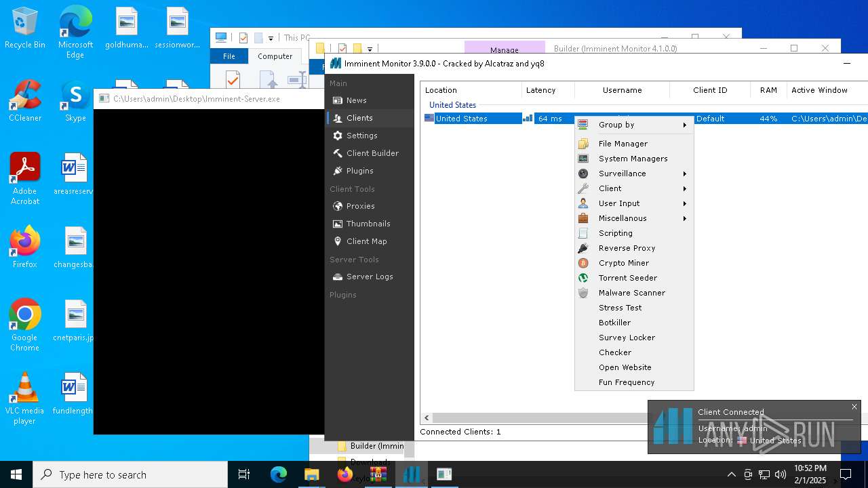This screenshot has width=868, height=488.
Task: Click the User Input person icon
Action: click(583, 203)
